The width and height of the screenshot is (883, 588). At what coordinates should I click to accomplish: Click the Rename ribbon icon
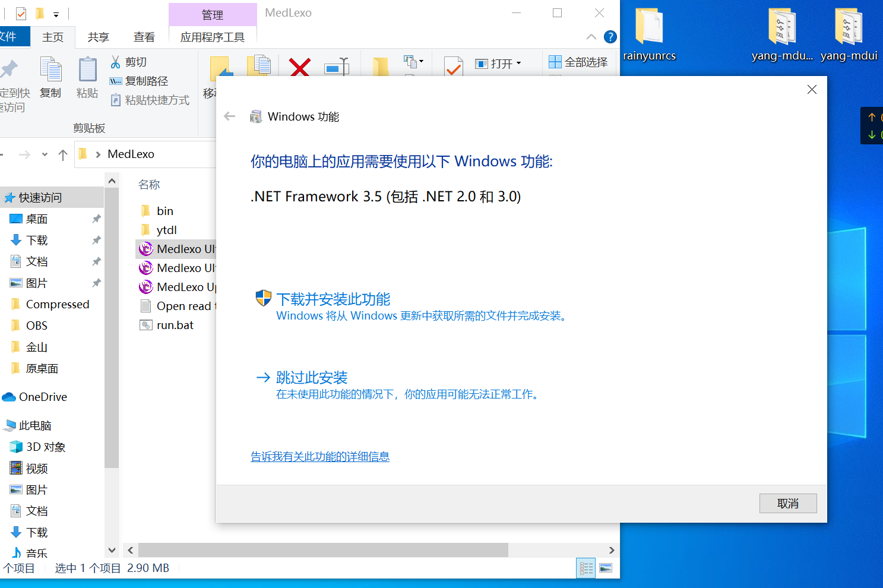click(337, 67)
